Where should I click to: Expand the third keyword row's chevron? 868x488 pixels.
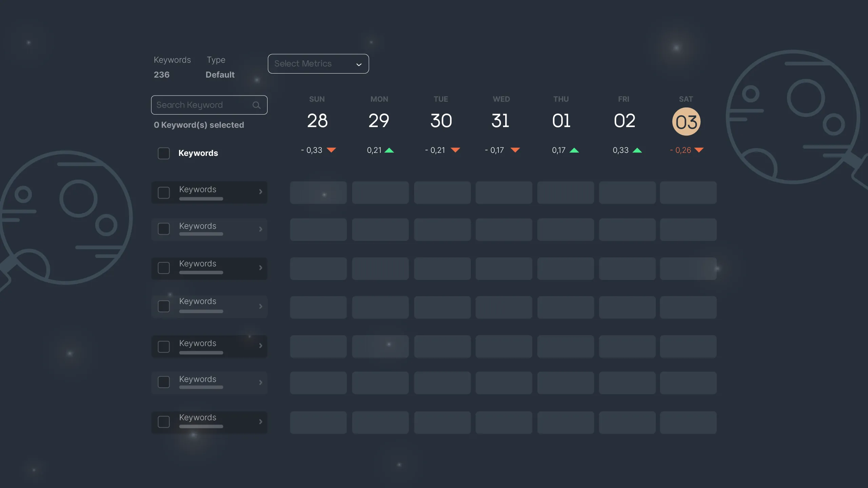pyautogui.click(x=260, y=268)
